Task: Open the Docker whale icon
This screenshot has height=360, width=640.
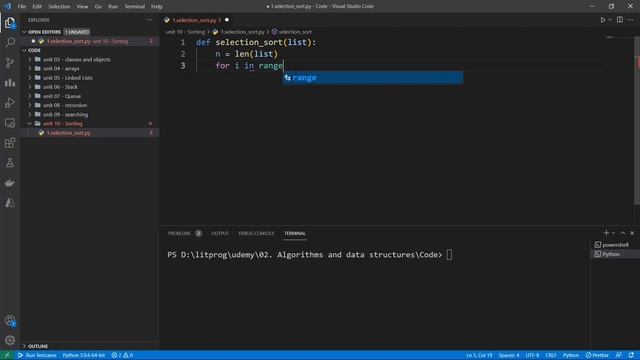Action: pos(10,183)
